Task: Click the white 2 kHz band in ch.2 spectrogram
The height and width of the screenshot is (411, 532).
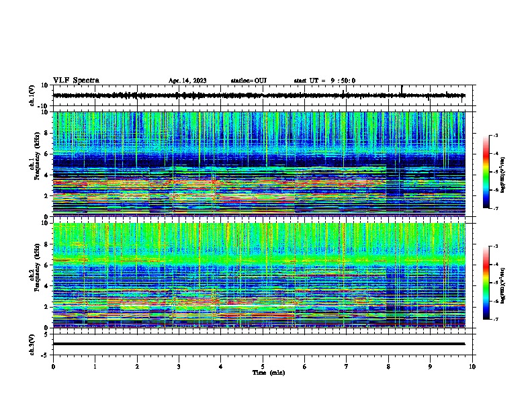Action: pyautogui.click(x=207, y=307)
